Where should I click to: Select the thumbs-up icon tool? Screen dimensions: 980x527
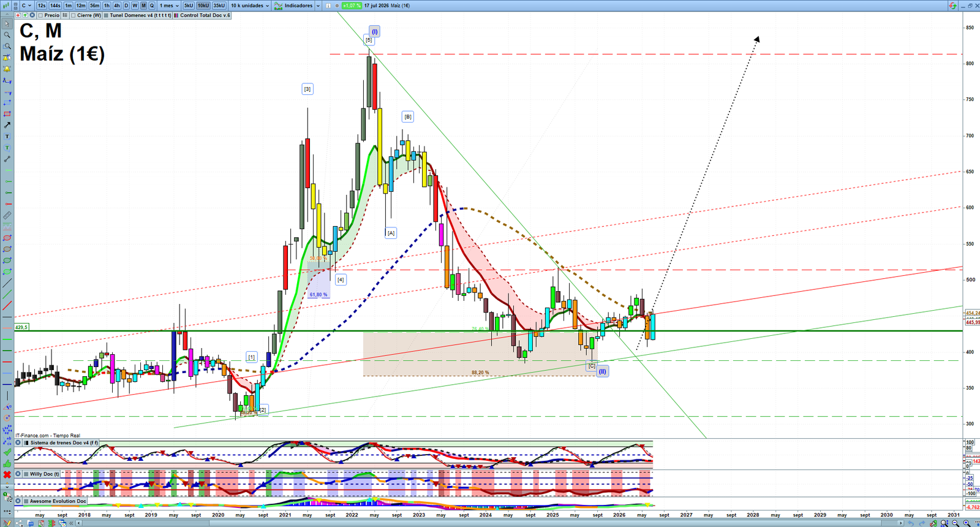[7, 463]
